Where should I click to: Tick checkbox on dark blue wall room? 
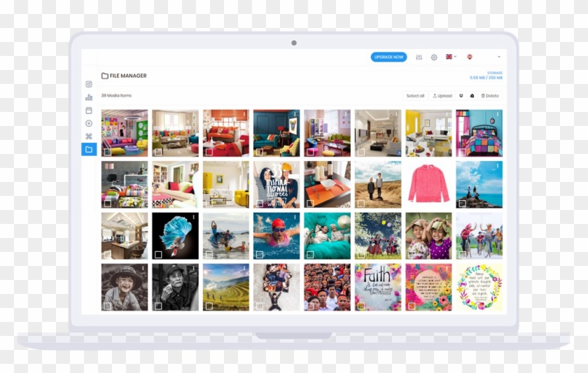pyautogui.click(x=260, y=152)
